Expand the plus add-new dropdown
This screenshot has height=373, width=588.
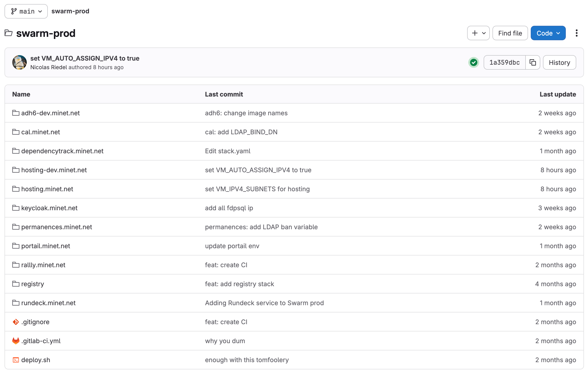[478, 33]
